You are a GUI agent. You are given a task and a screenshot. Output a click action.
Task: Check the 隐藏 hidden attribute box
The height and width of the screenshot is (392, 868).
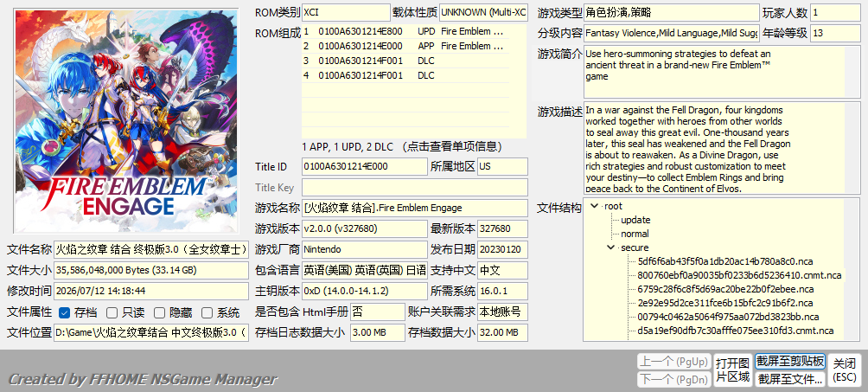point(159,312)
